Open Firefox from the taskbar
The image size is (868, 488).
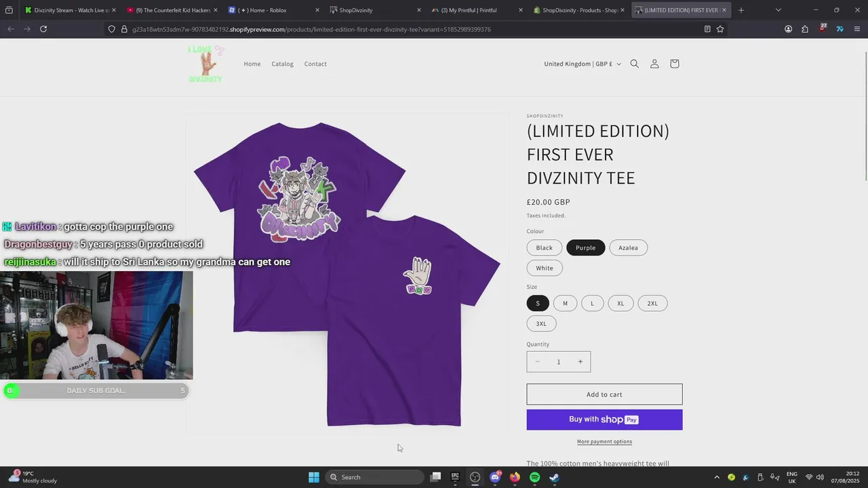pyautogui.click(x=515, y=477)
